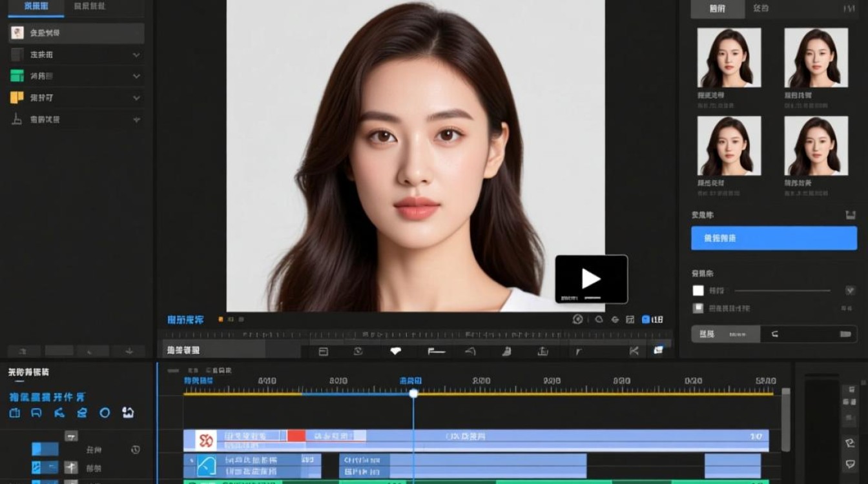Viewport: 868px width, 484px height.
Task: Toggle the blue checkbox in the preview status bar
Action: pos(646,319)
